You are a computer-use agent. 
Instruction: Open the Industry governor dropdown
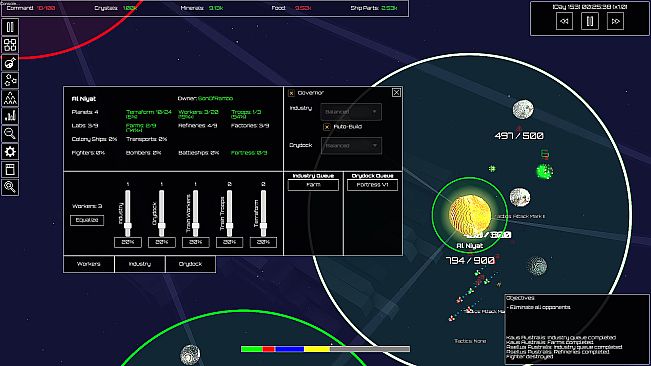(351, 112)
